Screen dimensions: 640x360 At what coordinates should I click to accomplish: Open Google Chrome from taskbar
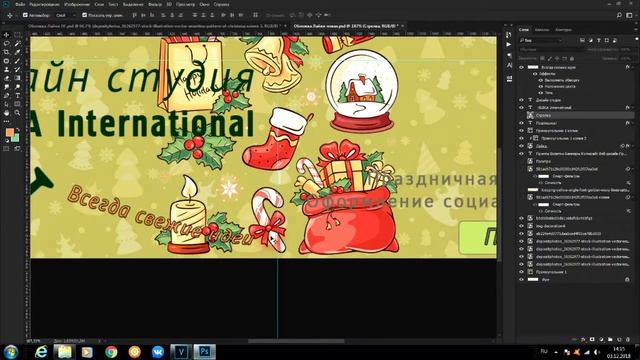pyautogui.click(x=111, y=351)
